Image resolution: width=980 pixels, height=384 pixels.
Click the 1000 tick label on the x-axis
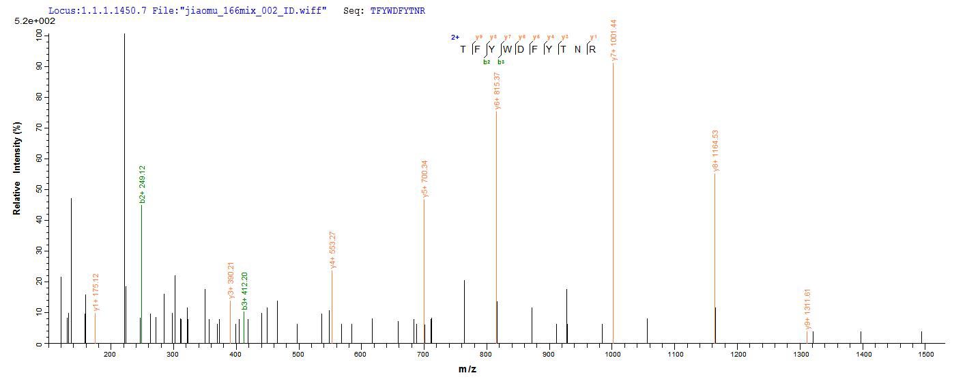pyautogui.click(x=612, y=355)
